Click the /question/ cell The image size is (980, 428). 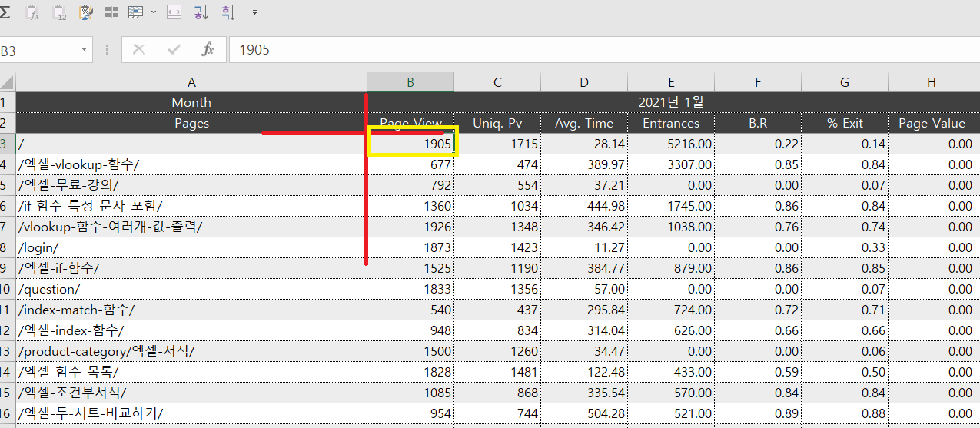pos(191,289)
